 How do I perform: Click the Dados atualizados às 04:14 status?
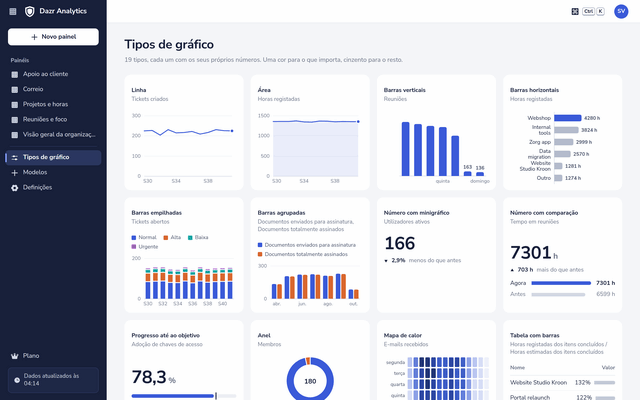pyautogui.click(x=53, y=380)
